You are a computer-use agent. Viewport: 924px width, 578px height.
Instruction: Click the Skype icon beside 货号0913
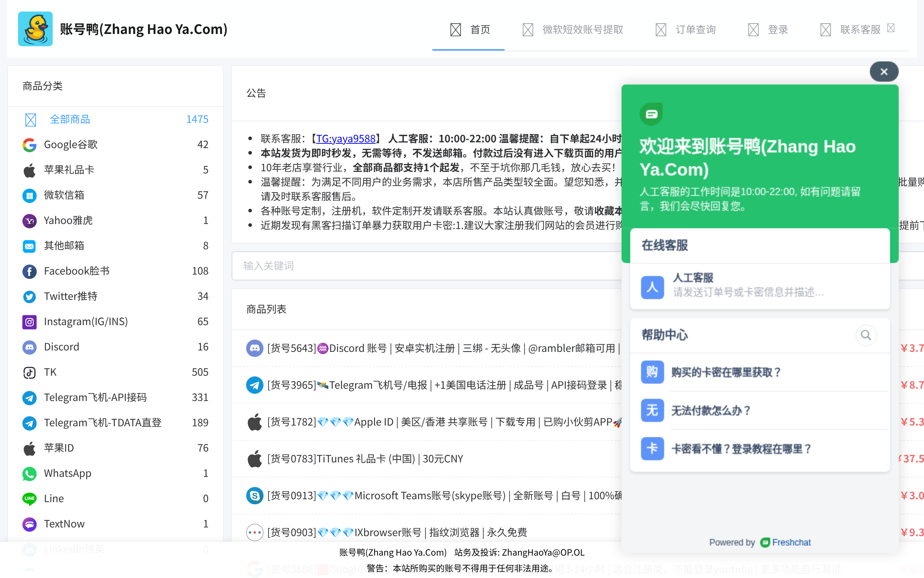255,496
